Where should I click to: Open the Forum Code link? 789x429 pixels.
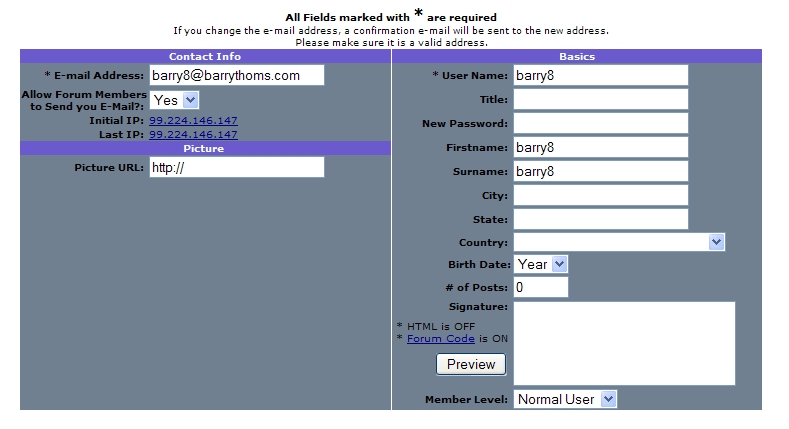[x=441, y=339]
